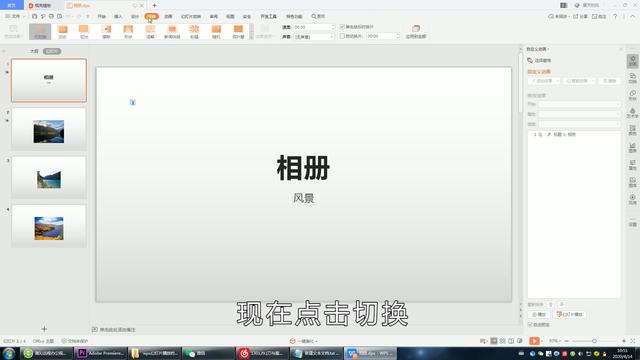Switch to Normal view in status bar
This screenshot has height=360, width=640.
494,341
